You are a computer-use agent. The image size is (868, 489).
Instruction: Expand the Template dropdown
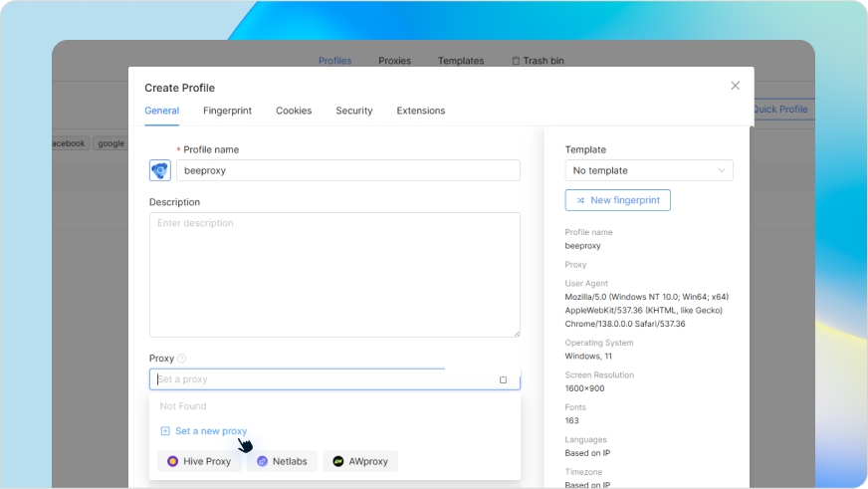[x=649, y=170]
